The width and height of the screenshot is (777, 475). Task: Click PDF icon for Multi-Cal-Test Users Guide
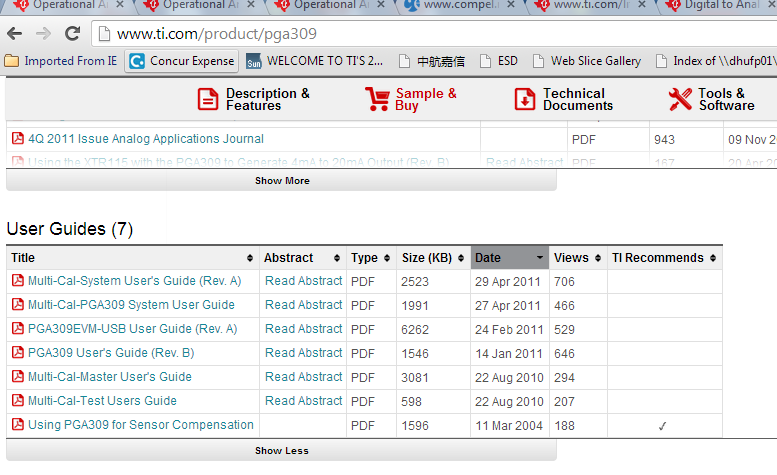pos(17,400)
